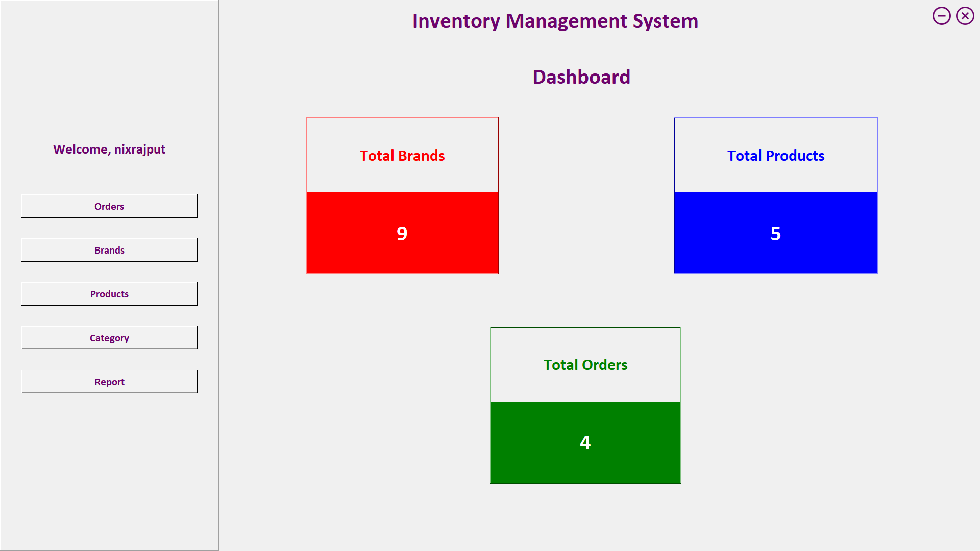The height and width of the screenshot is (551, 980).
Task: Click the Total Brands dashboard card
Action: pyautogui.click(x=403, y=196)
